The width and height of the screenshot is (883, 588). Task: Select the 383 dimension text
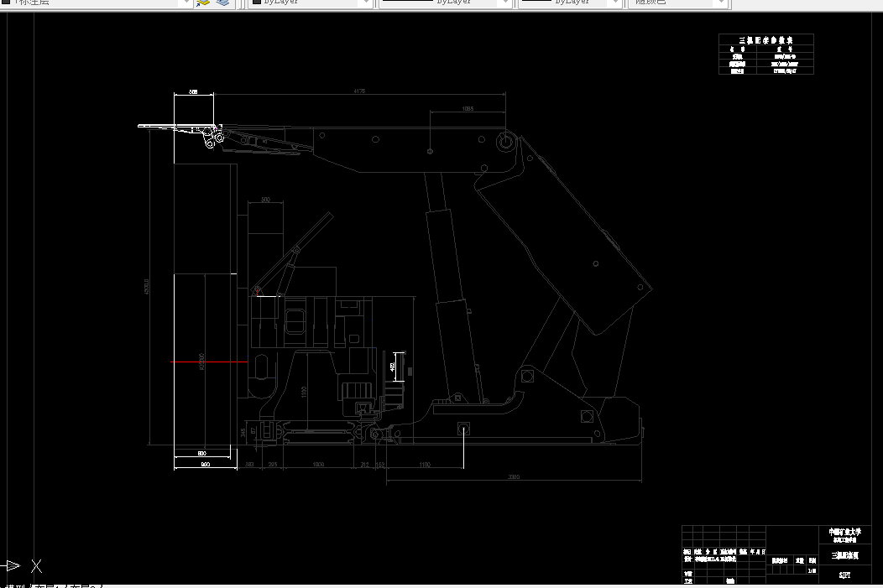click(249, 465)
